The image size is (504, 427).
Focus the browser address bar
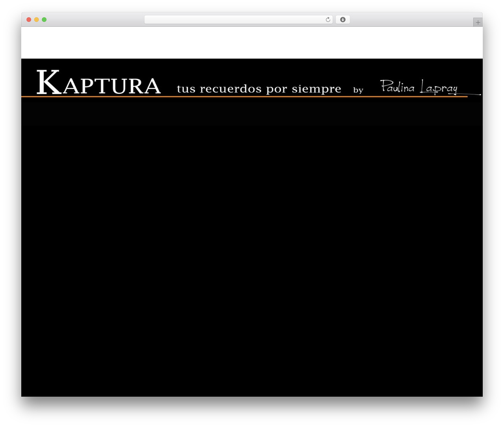(239, 20)
